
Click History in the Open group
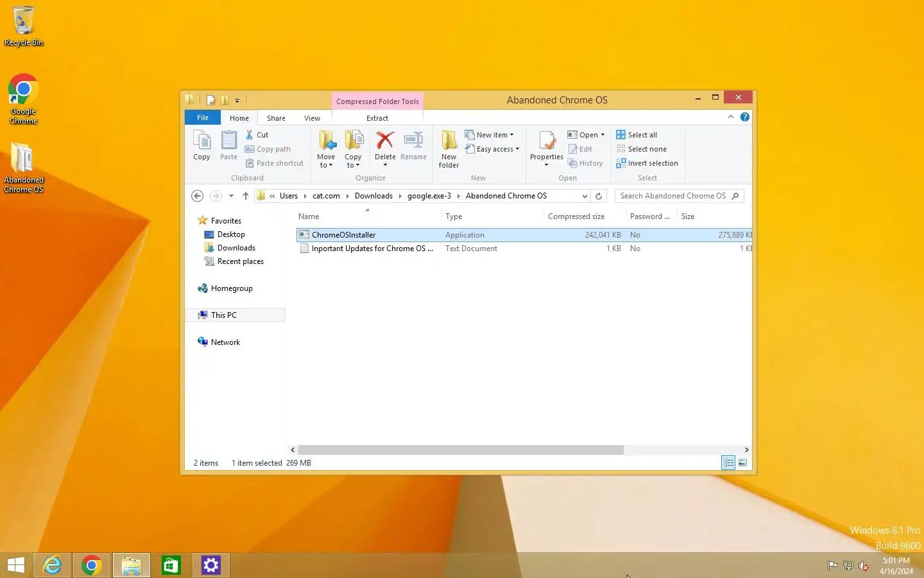point(585,163)
